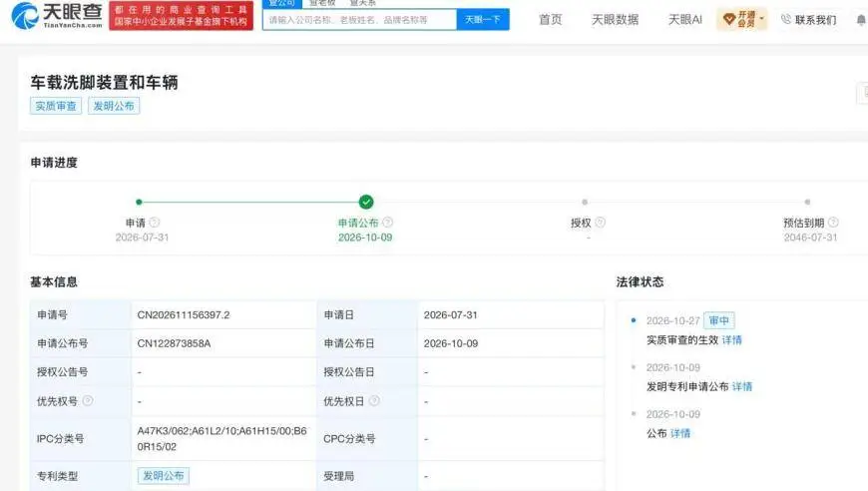Select the 查公司 search tab
868x491 pixels.
pyautogui.click(x=282, y=3)
